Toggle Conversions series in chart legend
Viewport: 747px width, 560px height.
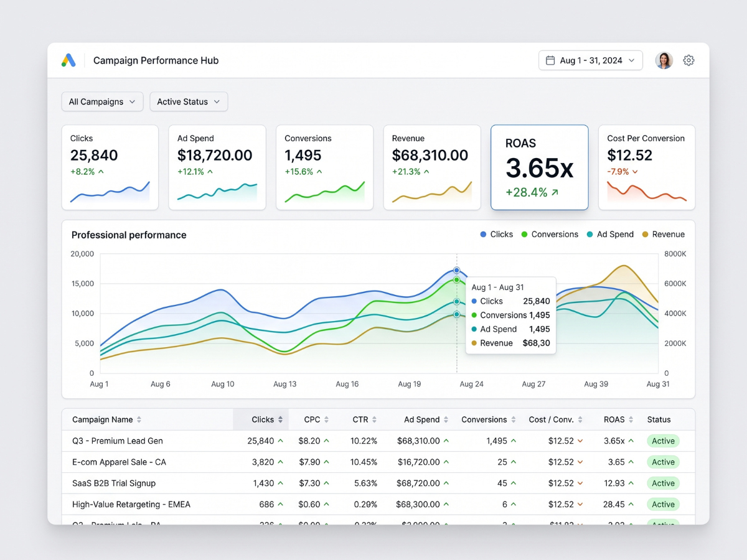550,235
